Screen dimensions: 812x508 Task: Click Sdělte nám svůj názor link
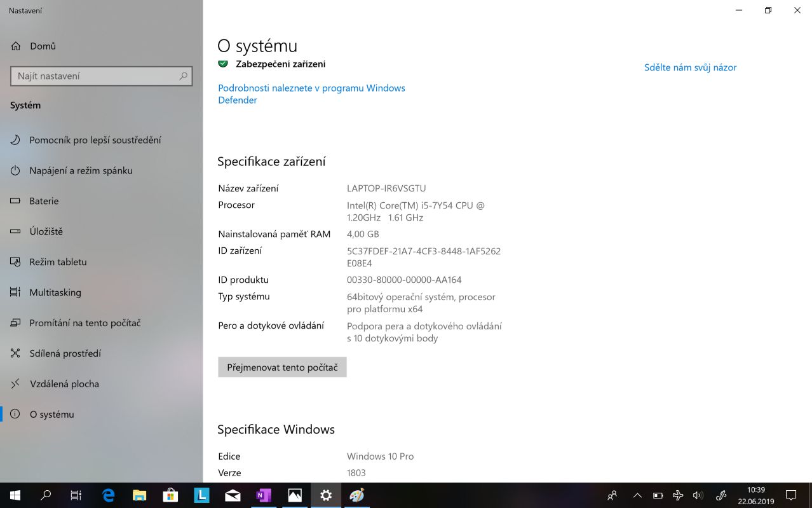[x=690, y=67]
